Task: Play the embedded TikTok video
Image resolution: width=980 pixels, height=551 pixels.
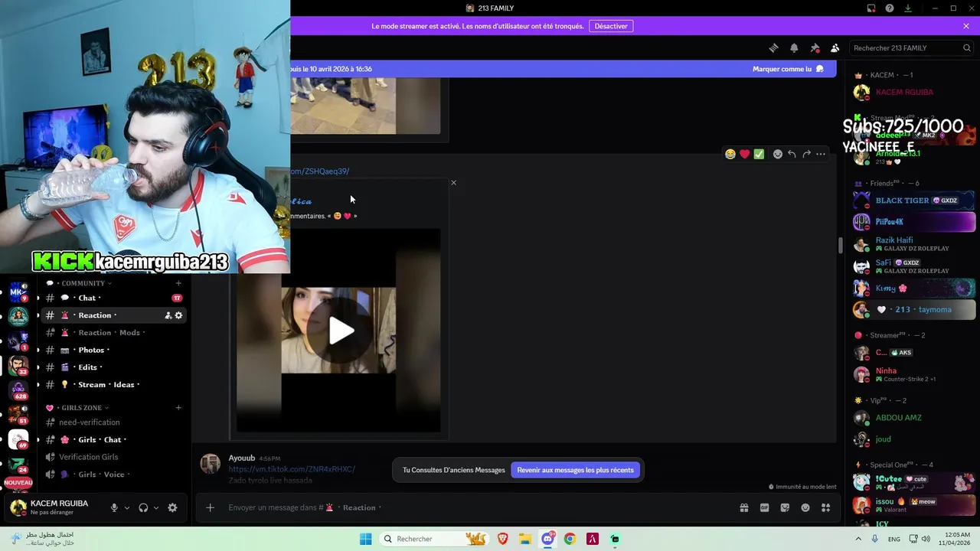Action: coord(339,331)
